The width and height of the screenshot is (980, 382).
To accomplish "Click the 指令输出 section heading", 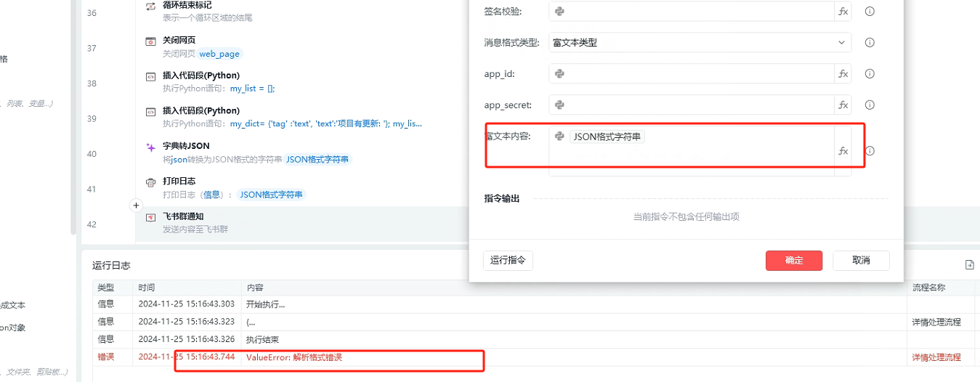I will (502, 198).
